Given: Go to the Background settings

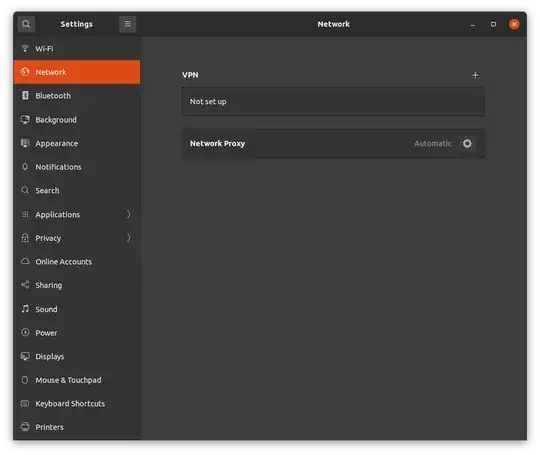Looking at the screenshot, I should (x=77, y=120).
